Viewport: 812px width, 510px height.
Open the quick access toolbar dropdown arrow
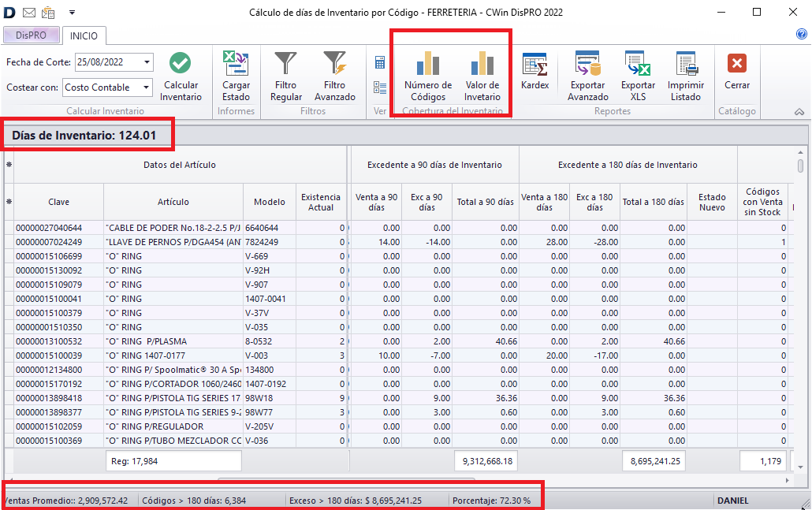pyautogui.click(x=72, y=13)
